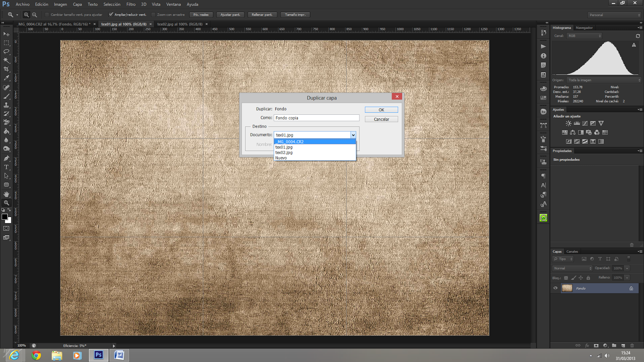
Task: Hide the Fondo layer with eye icon
Action: coord(555,288)
